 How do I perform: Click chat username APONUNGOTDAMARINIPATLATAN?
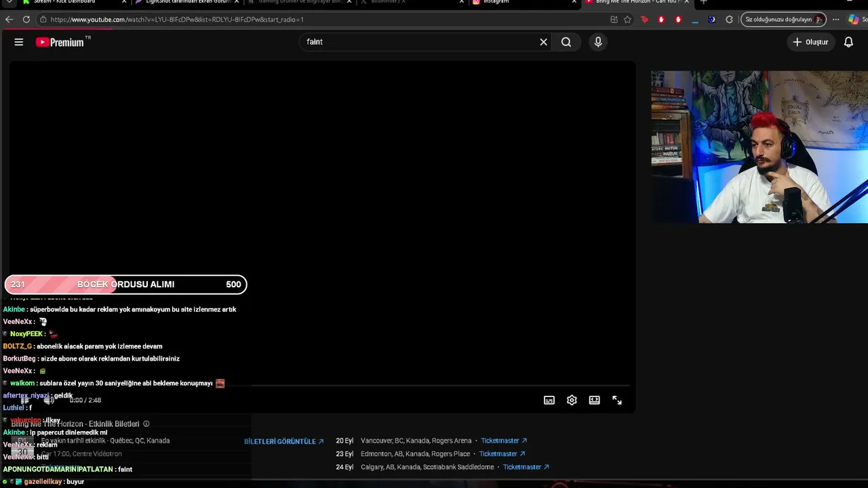point(58,470)
